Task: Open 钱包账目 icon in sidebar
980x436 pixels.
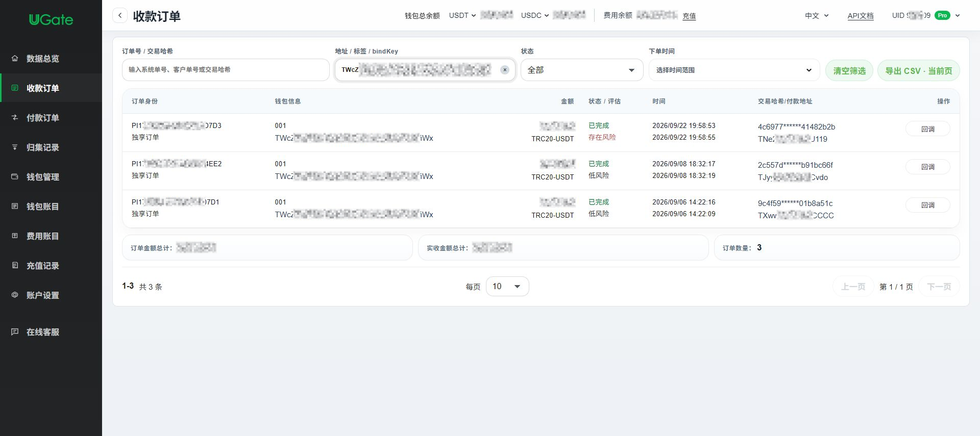Action: click(15, 206)
